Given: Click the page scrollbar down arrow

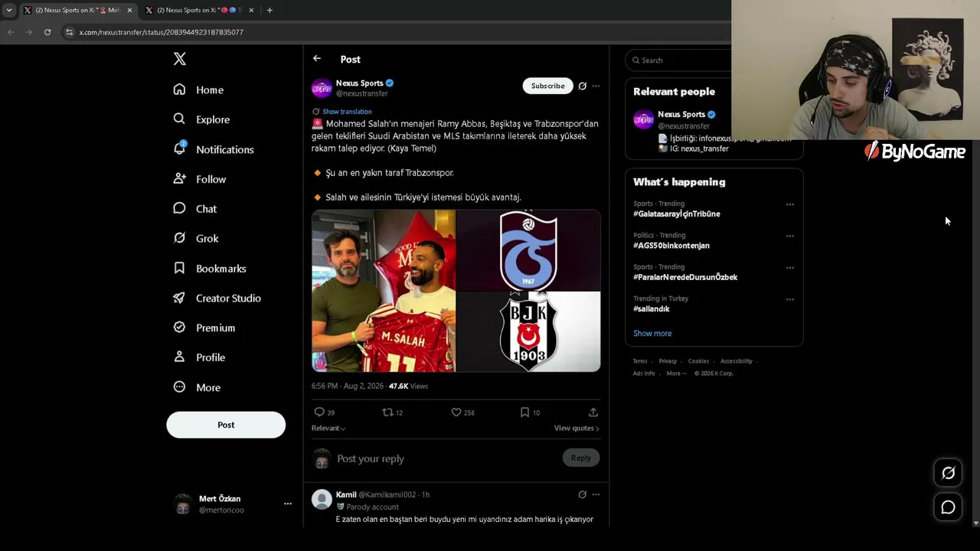Looking at the screenshot, I should click(x=975, y=523).
